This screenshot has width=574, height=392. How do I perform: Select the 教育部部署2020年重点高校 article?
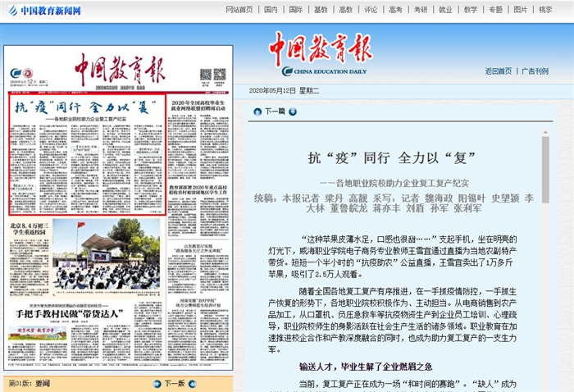pos(198,210)
